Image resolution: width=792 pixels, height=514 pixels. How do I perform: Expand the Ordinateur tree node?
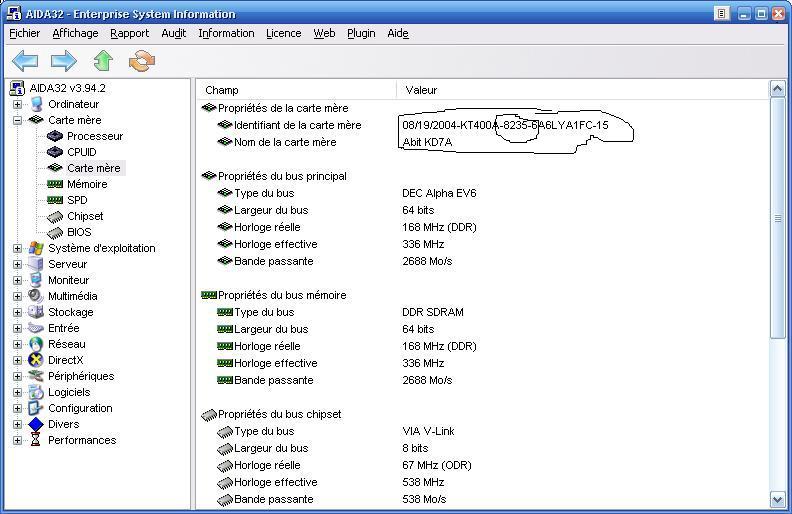pyautogui.click(x=17, y=105)
